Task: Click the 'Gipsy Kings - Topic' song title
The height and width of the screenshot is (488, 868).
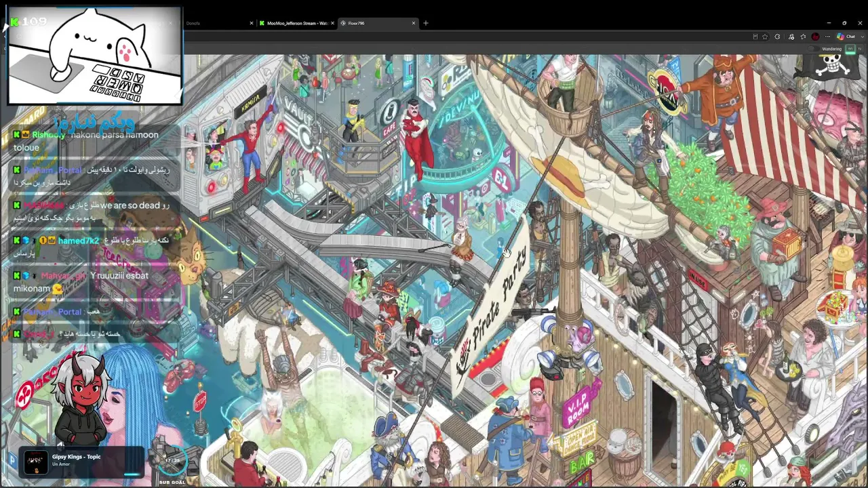Action: click(x=76, y=457)
